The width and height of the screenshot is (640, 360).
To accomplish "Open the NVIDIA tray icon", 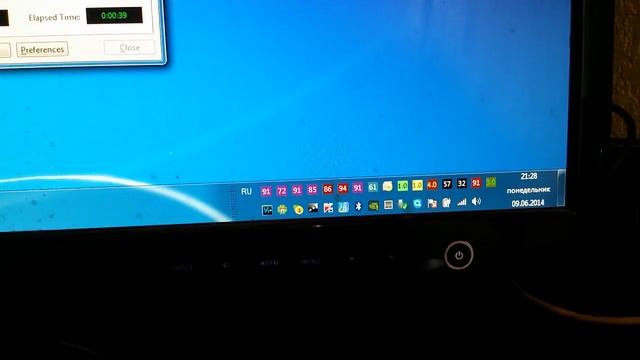I will [x=373, y=206].
